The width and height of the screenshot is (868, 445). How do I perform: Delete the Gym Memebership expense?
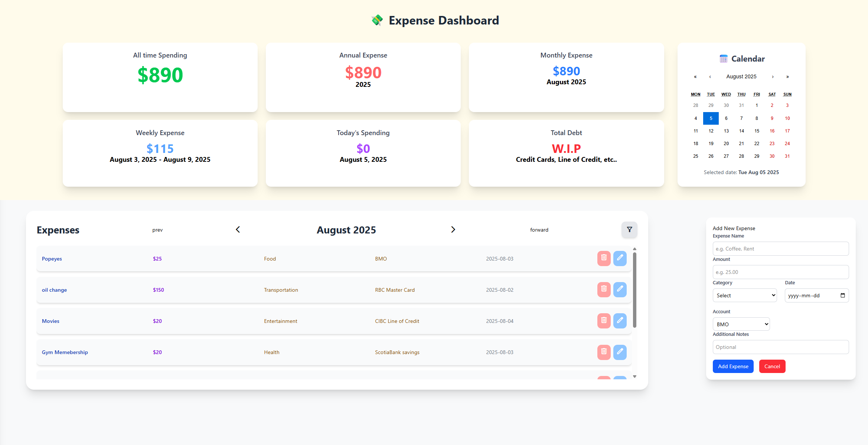click(604, 352)
